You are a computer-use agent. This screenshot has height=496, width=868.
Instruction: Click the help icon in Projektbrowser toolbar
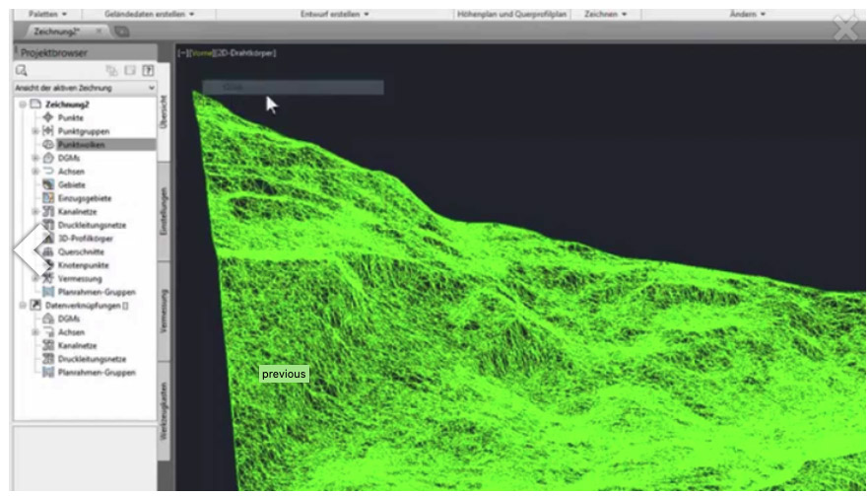(148, 71)
